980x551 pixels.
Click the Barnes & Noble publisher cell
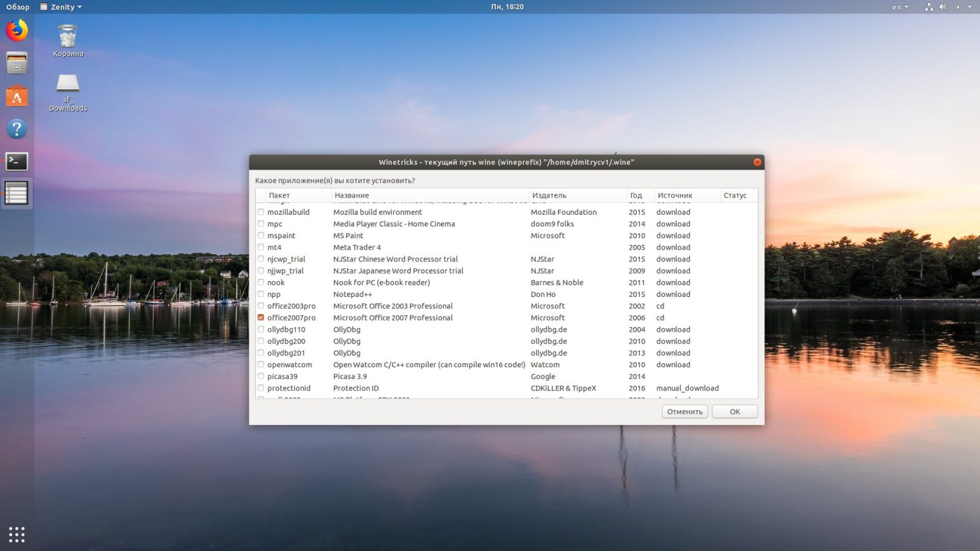(x=557, y=282)
